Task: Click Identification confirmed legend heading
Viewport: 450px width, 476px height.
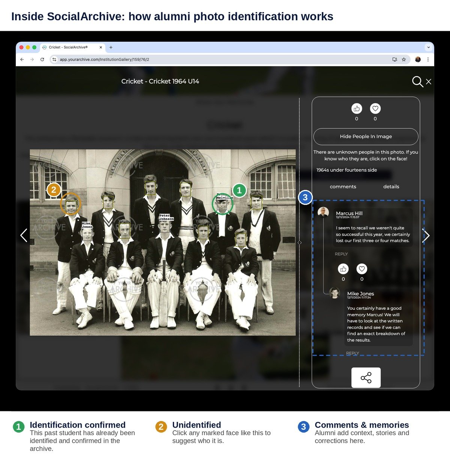Action: pyautogui.click(x=78, y=425)
